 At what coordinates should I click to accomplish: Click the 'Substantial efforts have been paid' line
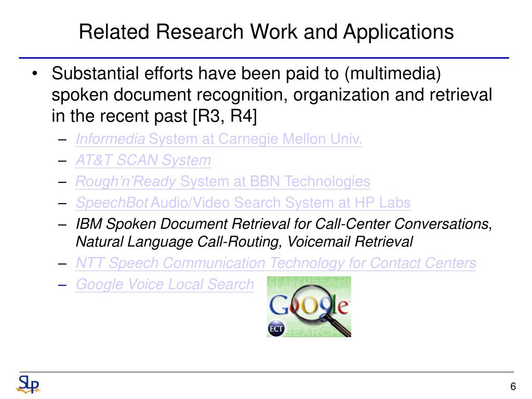pyautogui.click(x=246, y=74)
